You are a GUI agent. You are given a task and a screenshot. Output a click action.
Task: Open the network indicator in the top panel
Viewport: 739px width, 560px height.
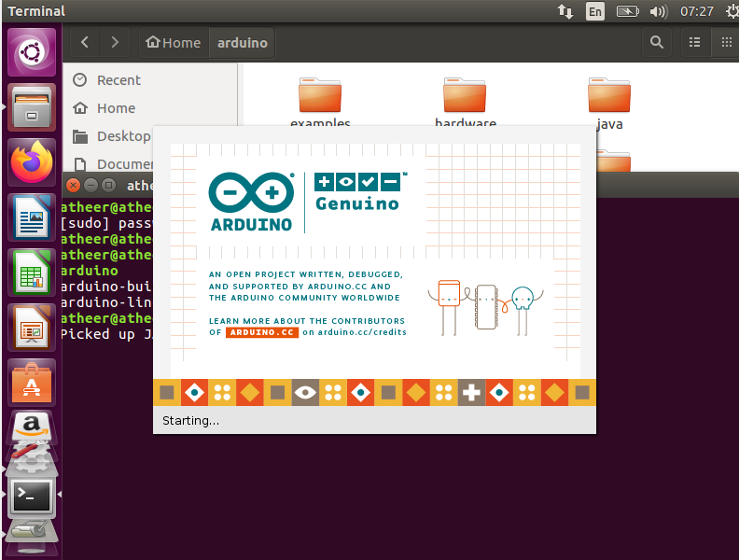point(565,11)
